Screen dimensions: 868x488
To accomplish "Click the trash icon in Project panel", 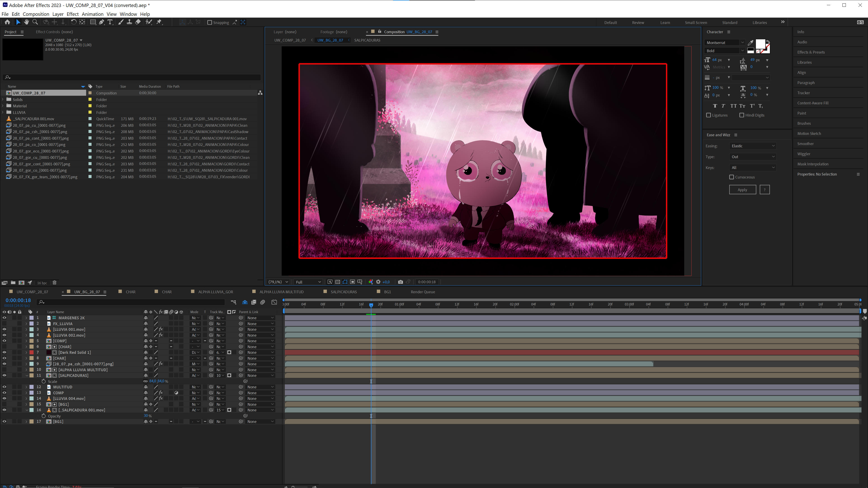I will pos(54,283).
